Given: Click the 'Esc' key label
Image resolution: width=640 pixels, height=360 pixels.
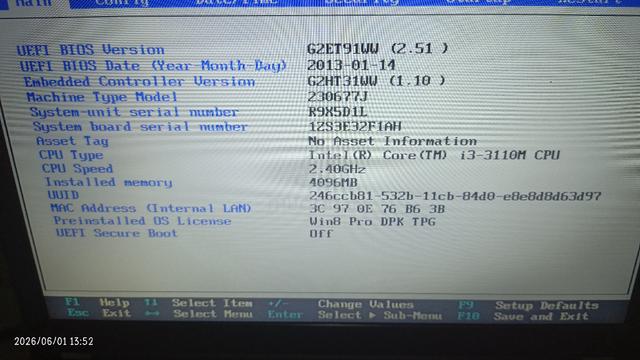Looking at the screenshot, I should click(78, 313).
